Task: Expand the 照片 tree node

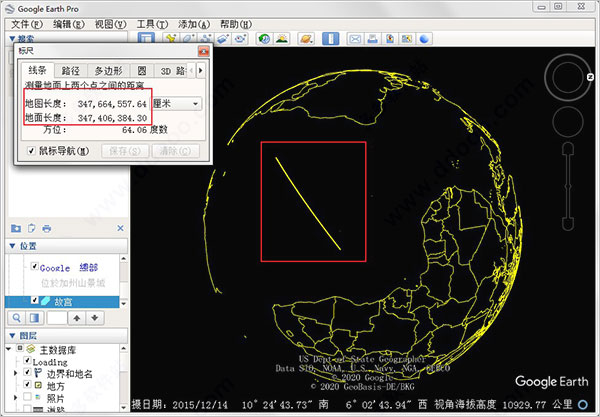Action: [x=15, y=397]
